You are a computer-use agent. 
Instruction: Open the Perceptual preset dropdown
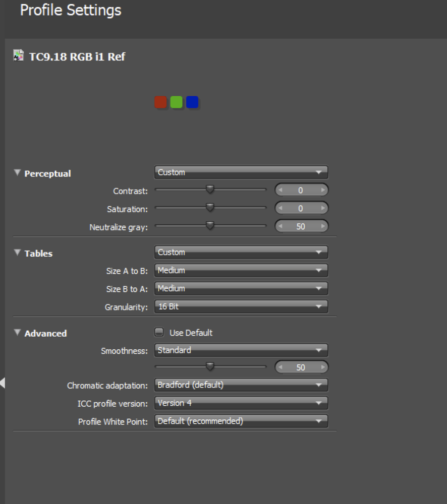(x=241, y=172)
